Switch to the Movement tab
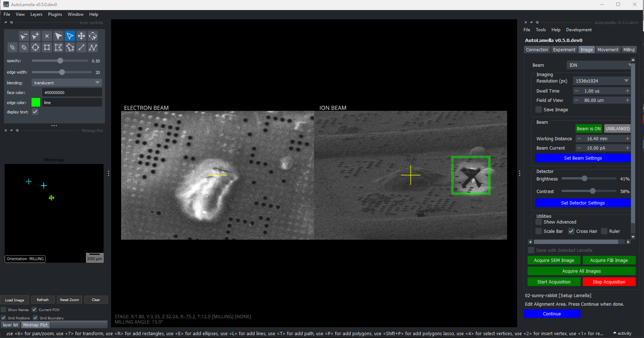Image resolution: width=644 pixels, height=338 pixels. pos(608,50)
